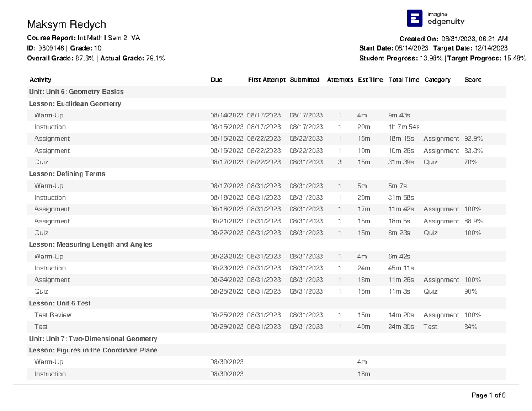Select the Activity column header

tap(40, 80)
